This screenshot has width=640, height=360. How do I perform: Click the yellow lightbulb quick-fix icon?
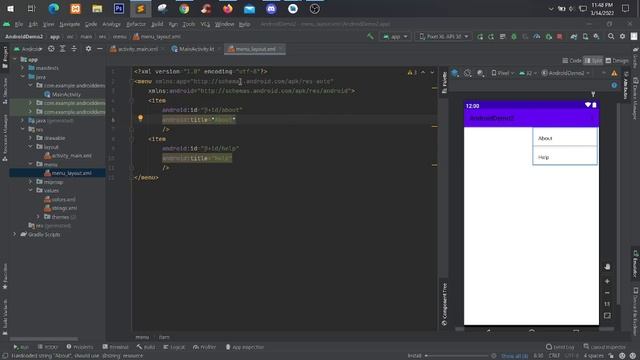[x=140, y=118]
